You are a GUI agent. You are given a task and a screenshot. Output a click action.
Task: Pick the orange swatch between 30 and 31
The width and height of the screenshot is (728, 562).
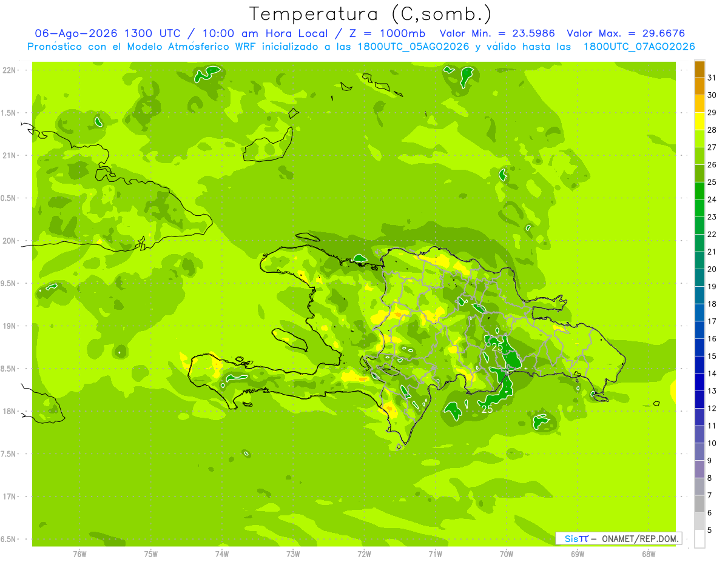click(x=699, y=87)
